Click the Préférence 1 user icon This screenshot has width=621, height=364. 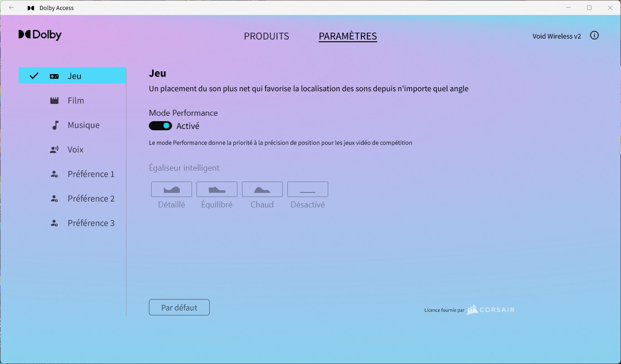tap(54, 174)
